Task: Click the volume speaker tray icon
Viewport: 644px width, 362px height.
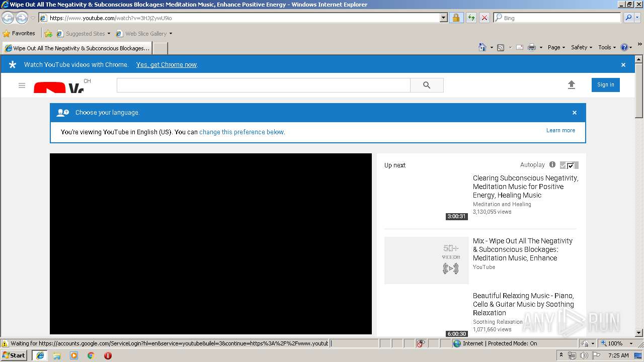Action: (x=584, y=355)
